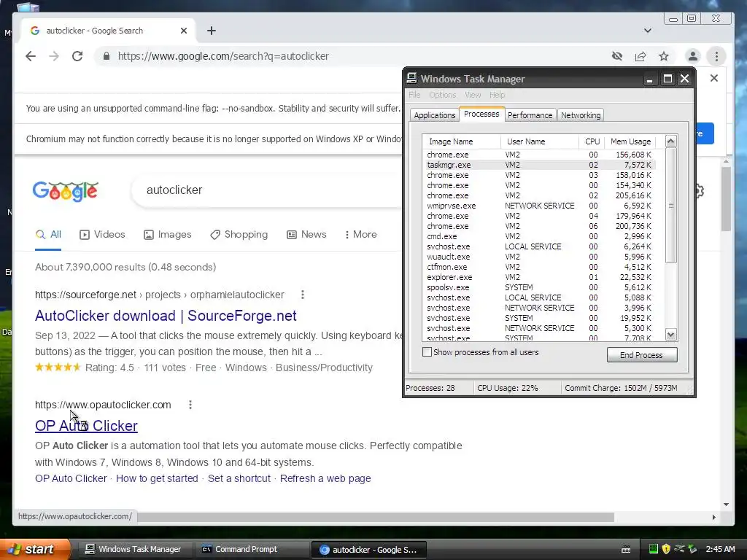Select the taskmgr.exe process row
This screenshot has width=747, height=560.
tap(539, 165)
